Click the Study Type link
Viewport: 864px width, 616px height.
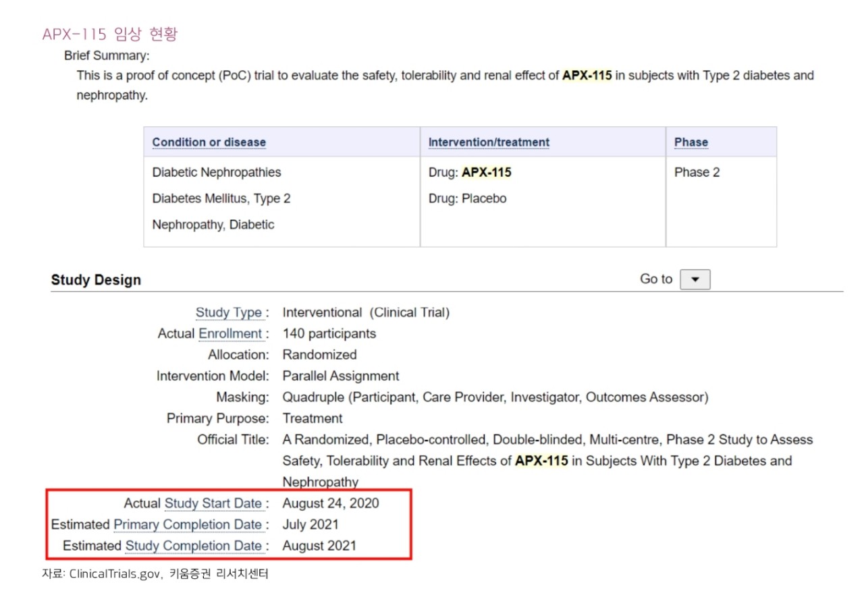[x=228, y=312]
